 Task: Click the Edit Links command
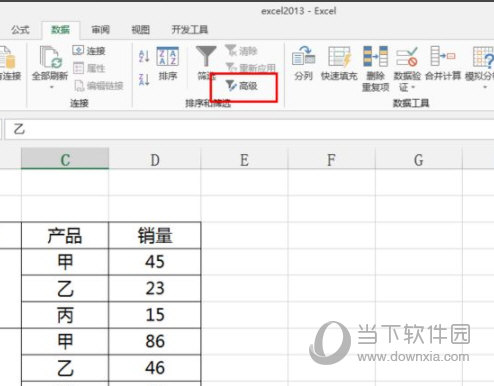point(98,86)
